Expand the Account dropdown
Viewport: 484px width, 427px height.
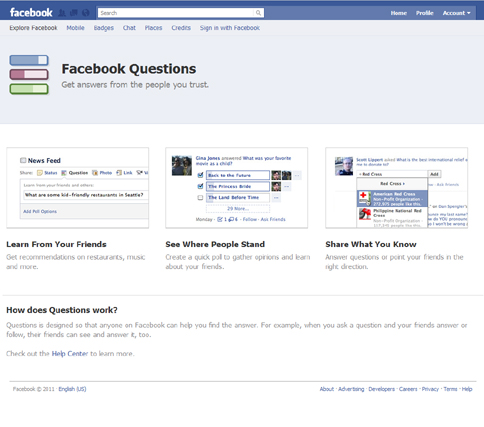(x=456, y=13)
